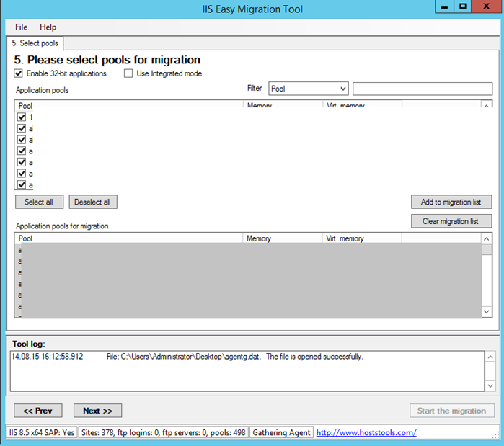This screenshot has height=446, width=504.
Task: Click the Sites: 378 status bar entry
Action: click(x=163, y=433)
